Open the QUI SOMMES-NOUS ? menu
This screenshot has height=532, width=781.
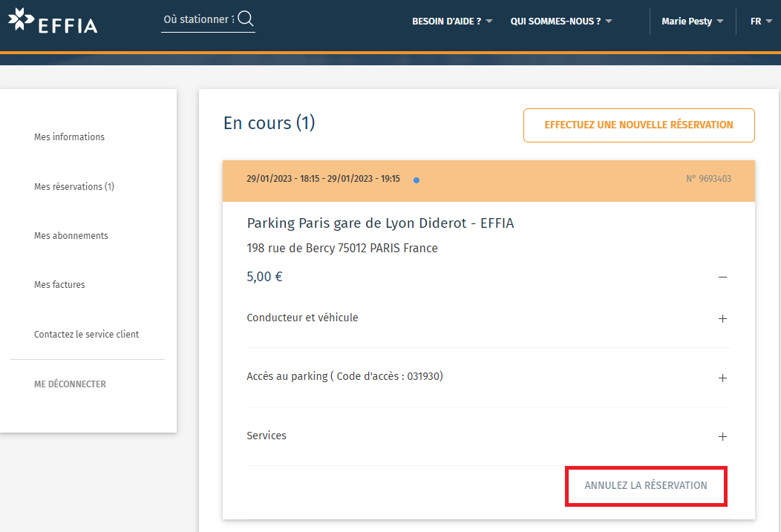point(561,22)
